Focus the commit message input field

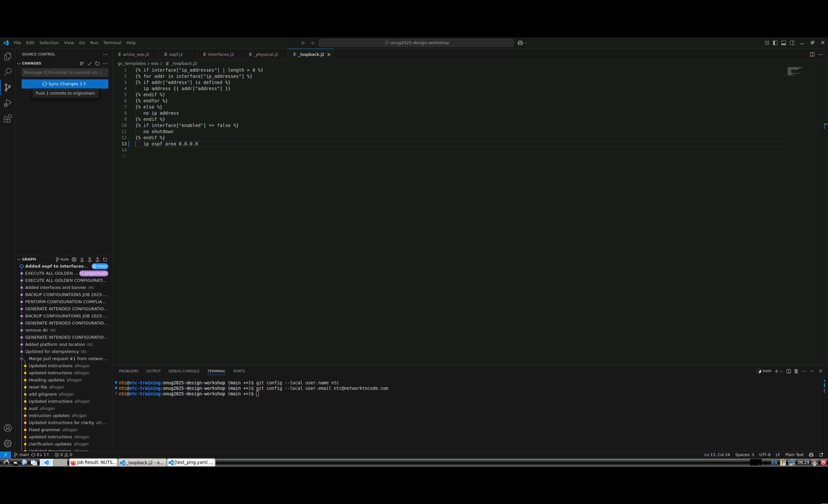(65, 72)
